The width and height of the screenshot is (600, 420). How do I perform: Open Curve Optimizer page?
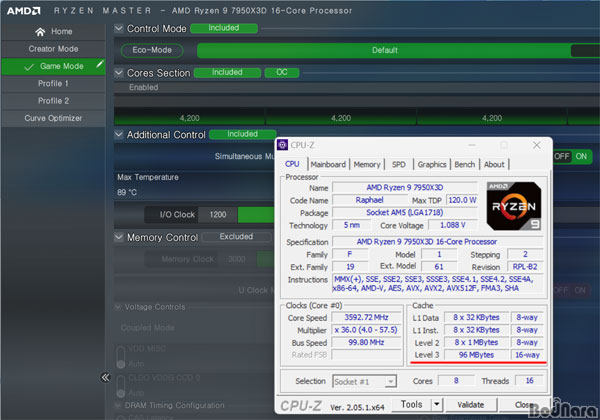(x=53, y=118)
